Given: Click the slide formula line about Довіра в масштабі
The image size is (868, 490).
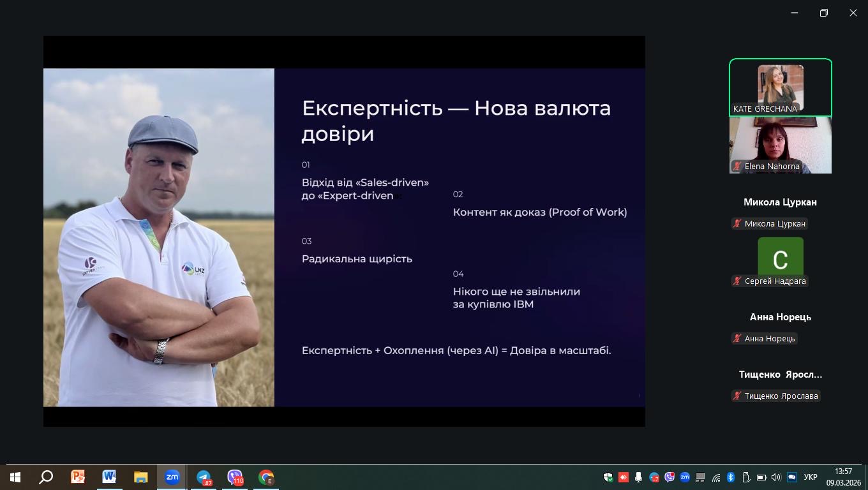Looking at the screenshot, I should 456,351.
